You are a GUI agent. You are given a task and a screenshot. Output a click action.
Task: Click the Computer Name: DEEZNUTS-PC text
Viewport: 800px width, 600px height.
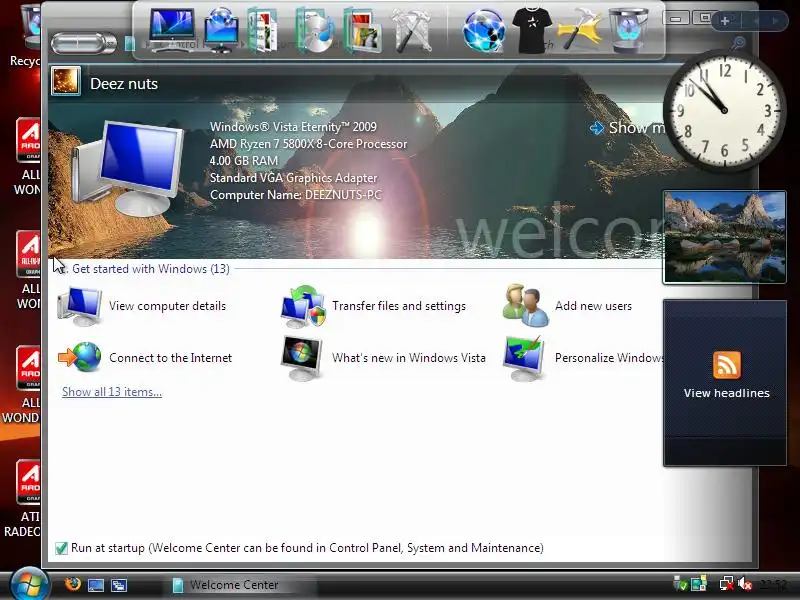point(295,195)
